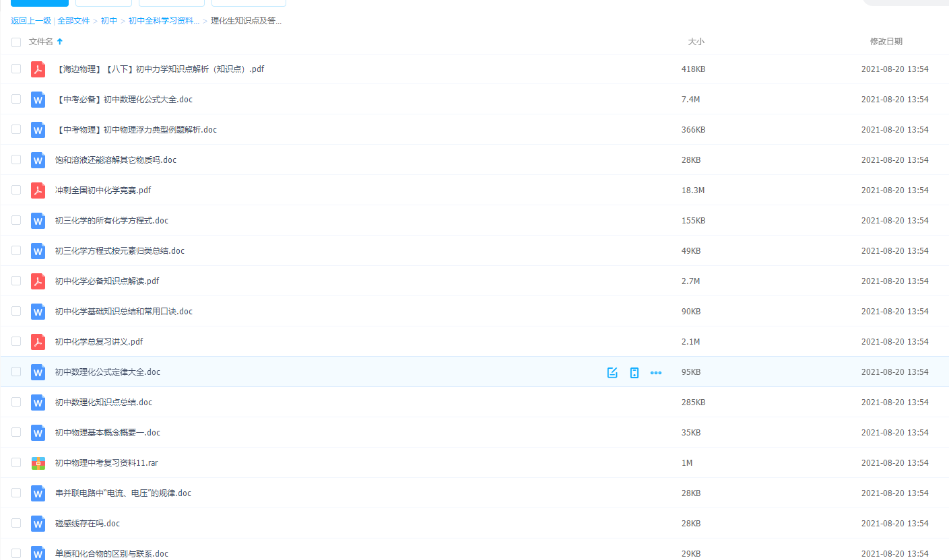The image size is (949, 560).
Task: Click the phone icon on the highlighted row
Action: [634, 372]
